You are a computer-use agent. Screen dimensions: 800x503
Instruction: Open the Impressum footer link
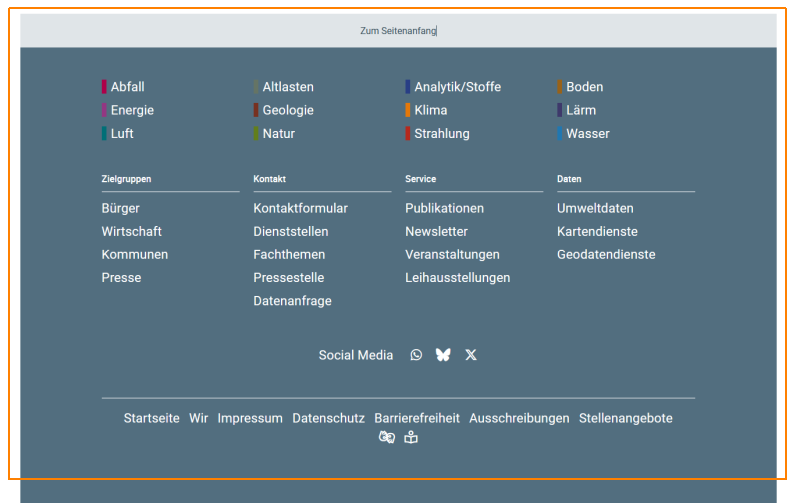pos(250,418)
